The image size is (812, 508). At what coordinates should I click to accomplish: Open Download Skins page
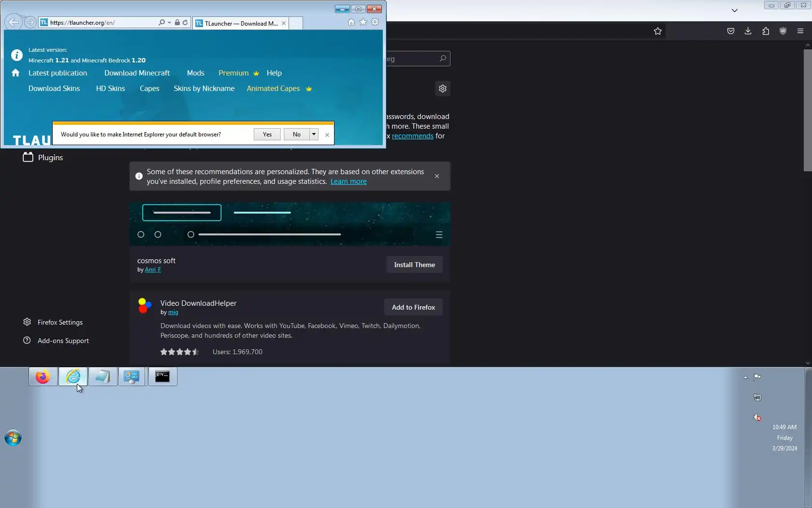[54, 89]
